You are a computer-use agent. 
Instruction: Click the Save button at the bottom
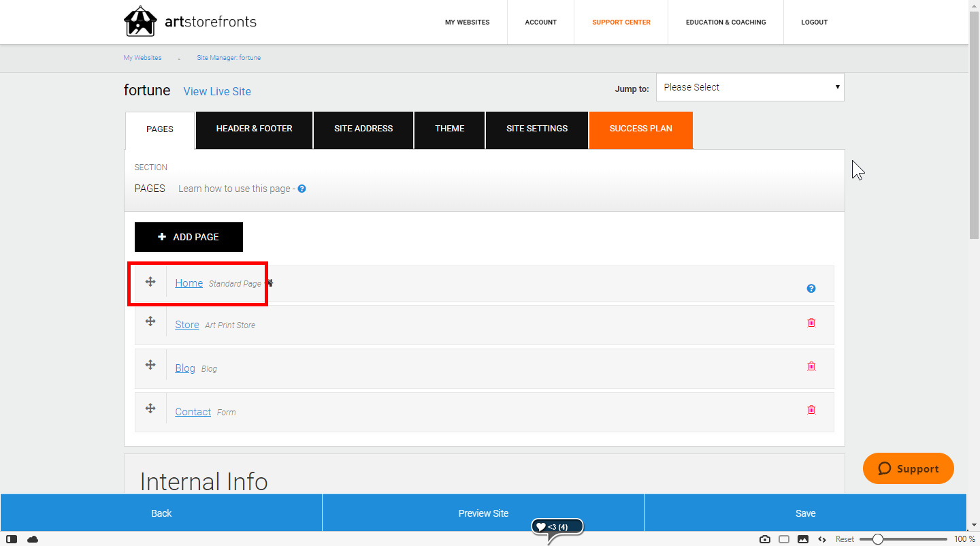point(806,513)
